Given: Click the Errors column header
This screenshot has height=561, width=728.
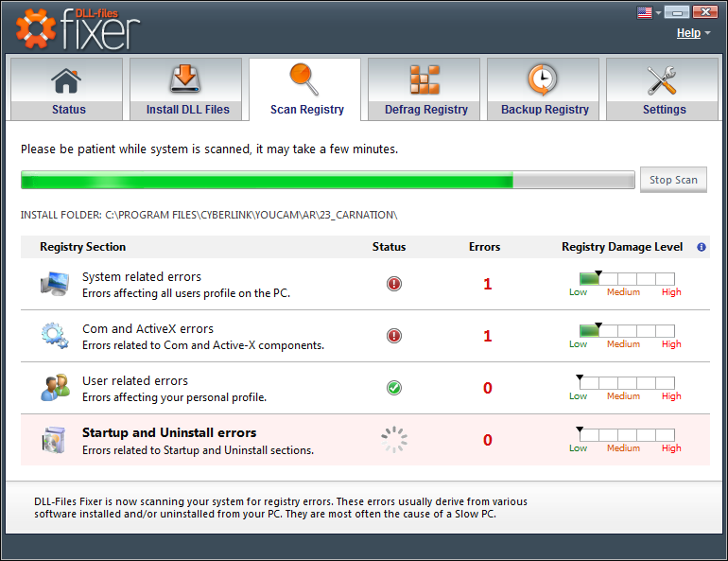Looking at the screenshot, I should [x=484, y=247].
